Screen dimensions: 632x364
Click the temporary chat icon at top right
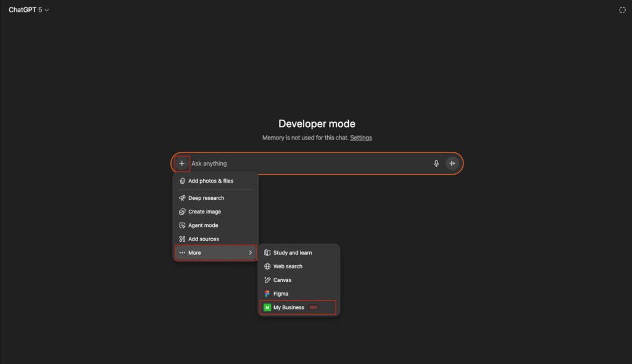point(622,10)
